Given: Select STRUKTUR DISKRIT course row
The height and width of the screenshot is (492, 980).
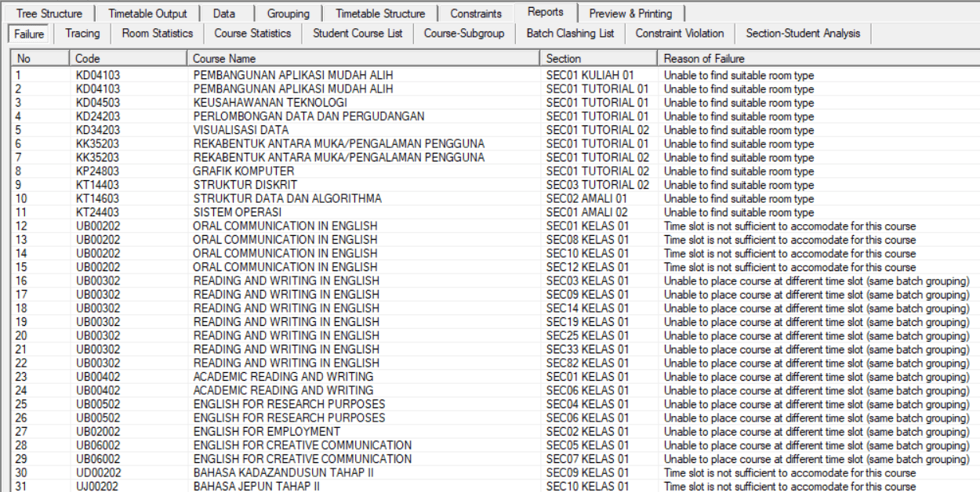Looking at the screenshot, I should coord(495,185).
